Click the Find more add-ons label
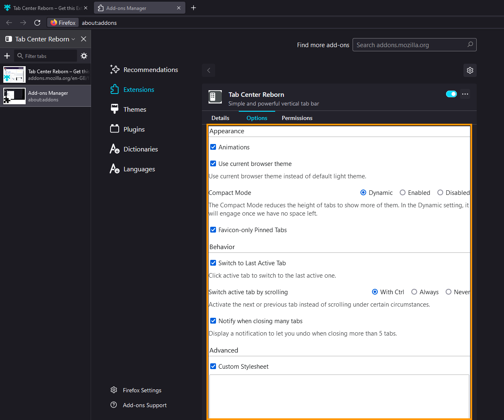The width and height of the screenshot is (504, 420). (323, 45)
